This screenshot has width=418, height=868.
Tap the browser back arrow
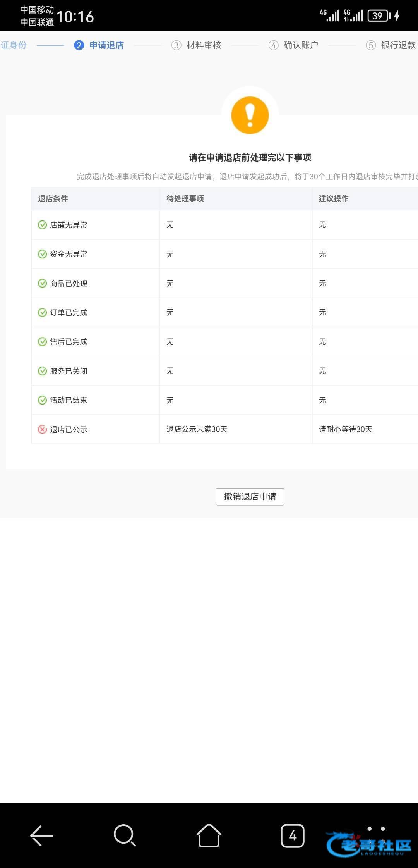point(42,835)
